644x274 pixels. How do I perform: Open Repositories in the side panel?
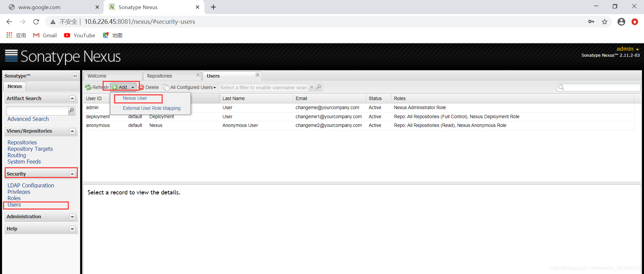(22, 142)
